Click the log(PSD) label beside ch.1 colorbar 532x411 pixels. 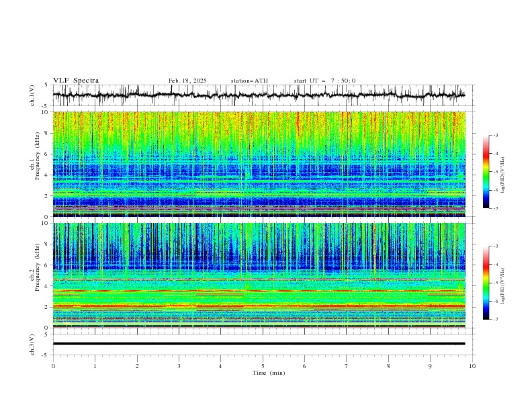coord(502,175)
